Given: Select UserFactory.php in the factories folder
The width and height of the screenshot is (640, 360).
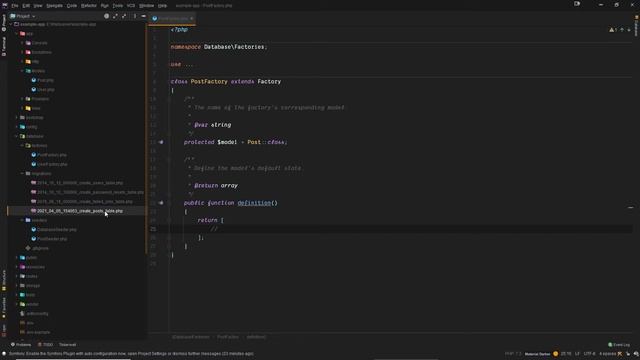Looking at the screenshot, I should tap(52, 164).
